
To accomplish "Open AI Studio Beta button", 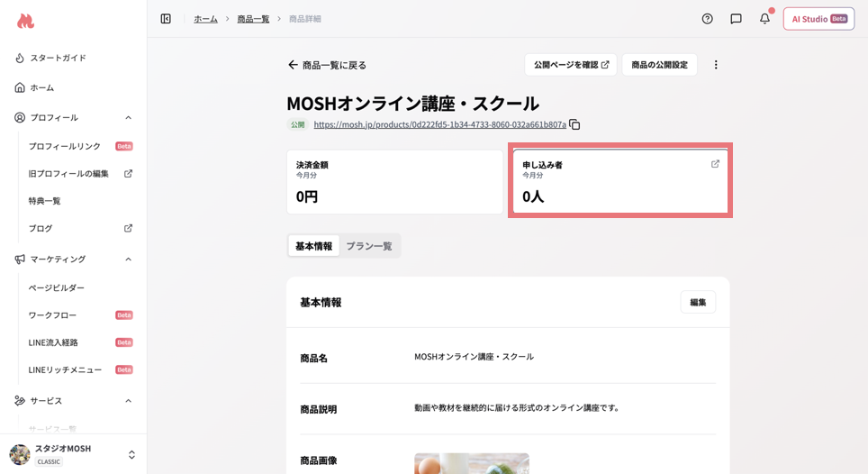I will pyautogui.click(x=818, y=19).
